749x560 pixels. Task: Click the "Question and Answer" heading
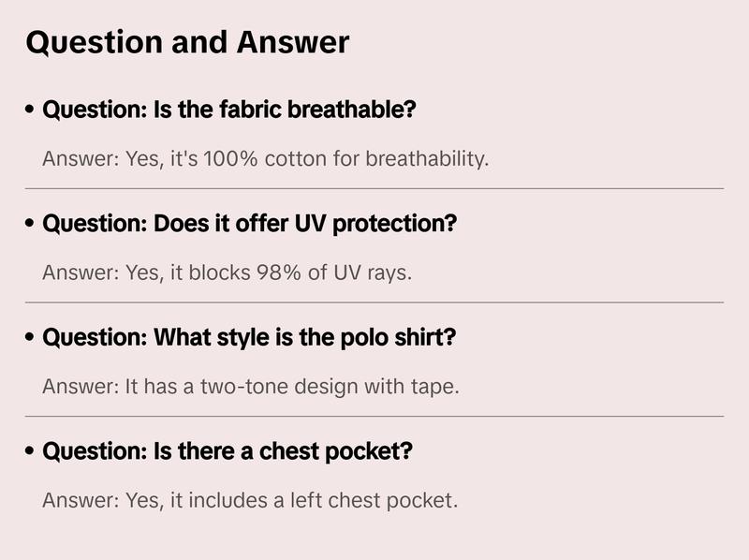pyautogui.click(x=187, y=42)
